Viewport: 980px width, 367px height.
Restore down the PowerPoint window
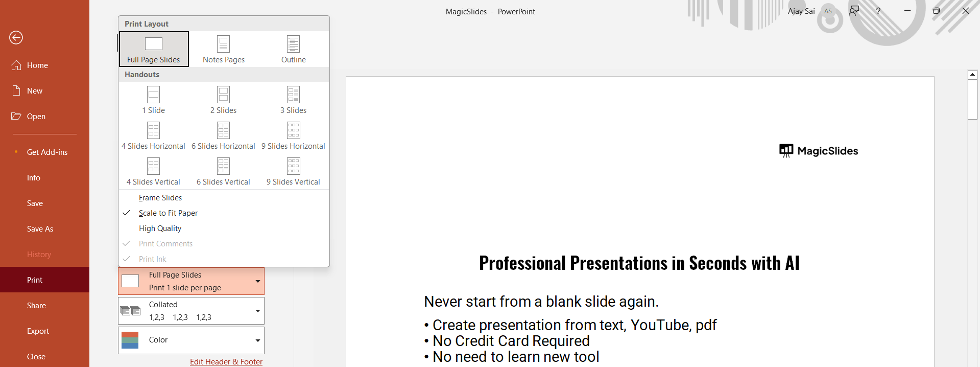937,11
